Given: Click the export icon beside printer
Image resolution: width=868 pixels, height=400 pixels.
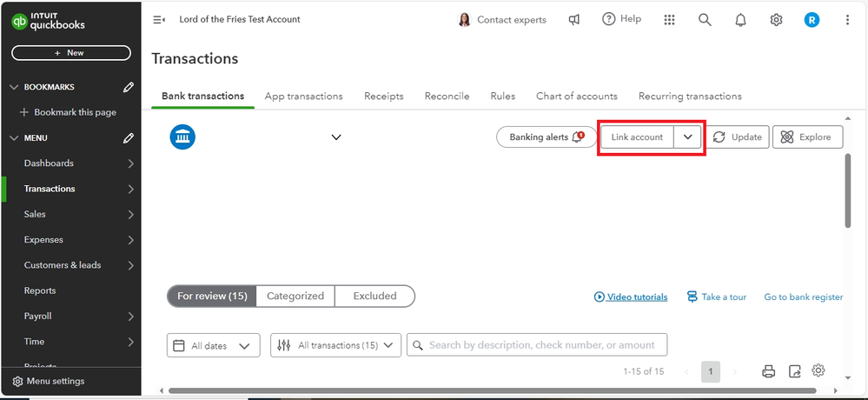Looking at the screenshot, I should point(794,371).
